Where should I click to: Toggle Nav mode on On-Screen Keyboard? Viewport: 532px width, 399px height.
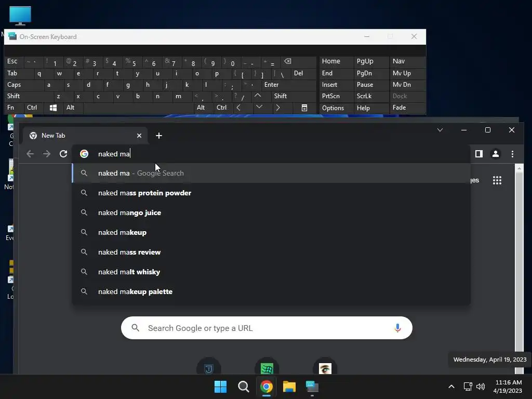tap(407, 61)
